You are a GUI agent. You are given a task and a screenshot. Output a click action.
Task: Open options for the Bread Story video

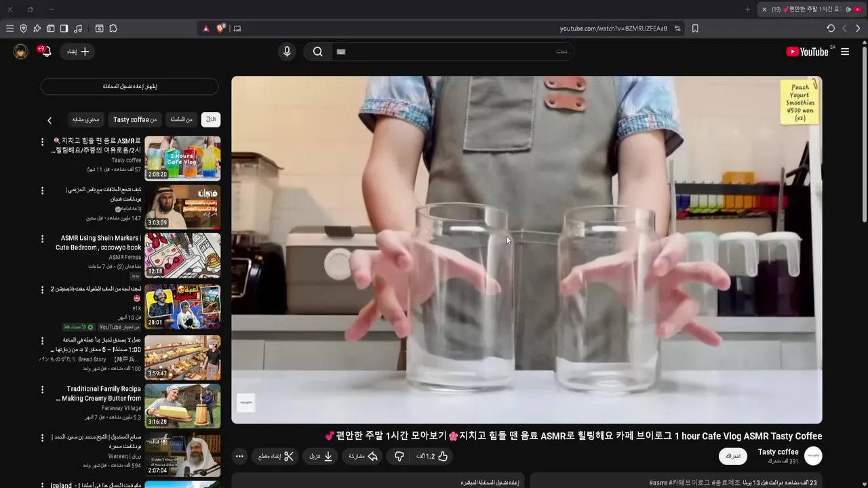tap(42, 340)
